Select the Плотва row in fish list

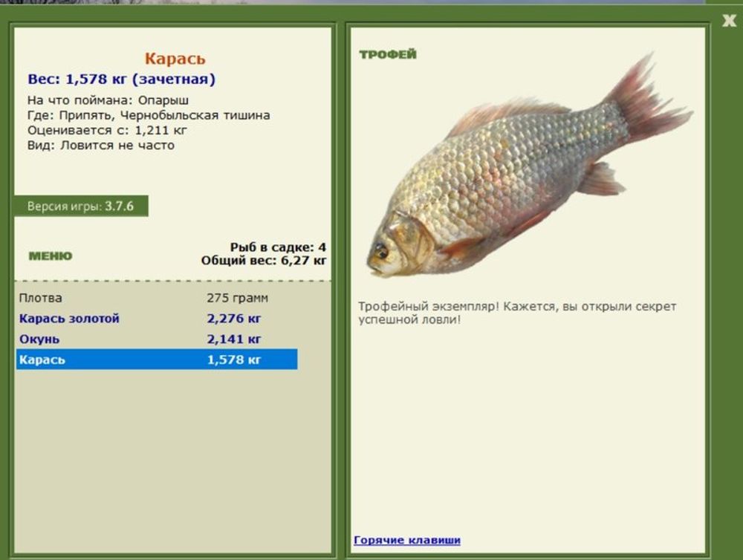pyautogui.click(x=157, y=298)
